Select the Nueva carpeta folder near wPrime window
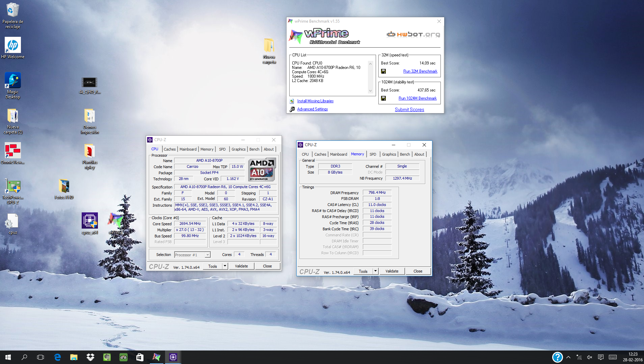644x364 pixels. 269,51
